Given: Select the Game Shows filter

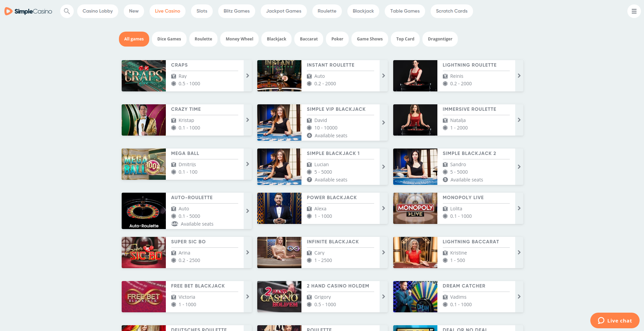Looking at the screenshot, I should pyautogui.click(x=369, y=39).
